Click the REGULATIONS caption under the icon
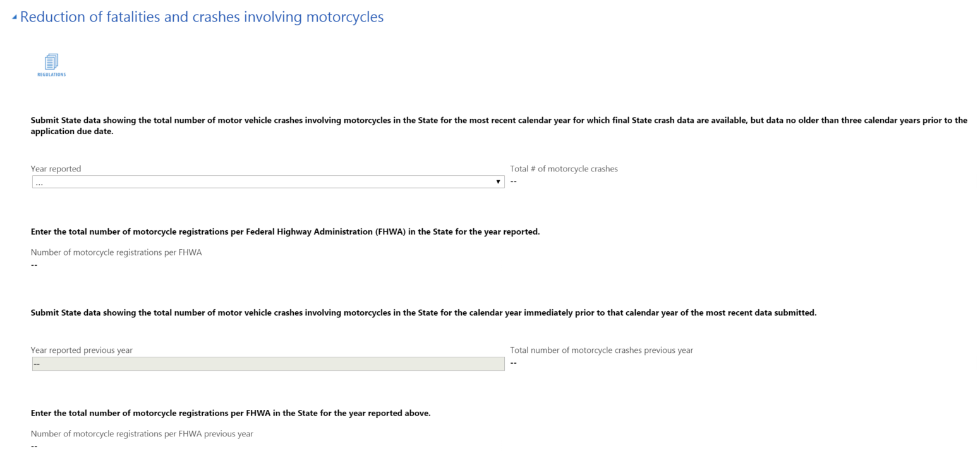Image resolution: width=980 pixels, height=463 pixels. point(51,75)
